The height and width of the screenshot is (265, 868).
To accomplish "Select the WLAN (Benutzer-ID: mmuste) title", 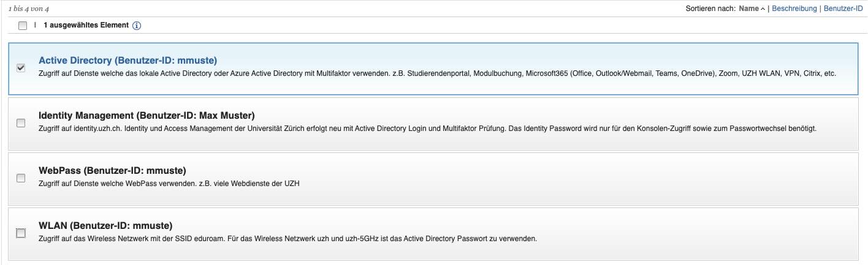I will tap(105, 225).
